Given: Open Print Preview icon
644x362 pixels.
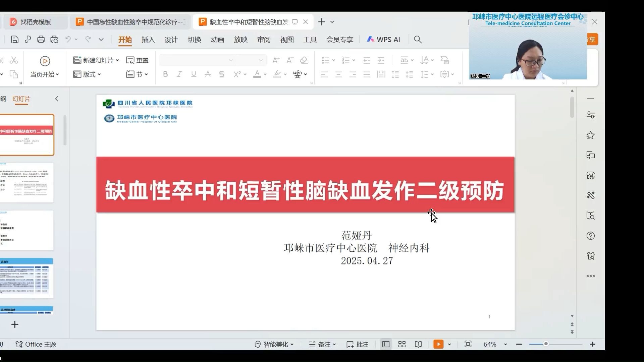Looking at the screenshot, I should 54,40.
